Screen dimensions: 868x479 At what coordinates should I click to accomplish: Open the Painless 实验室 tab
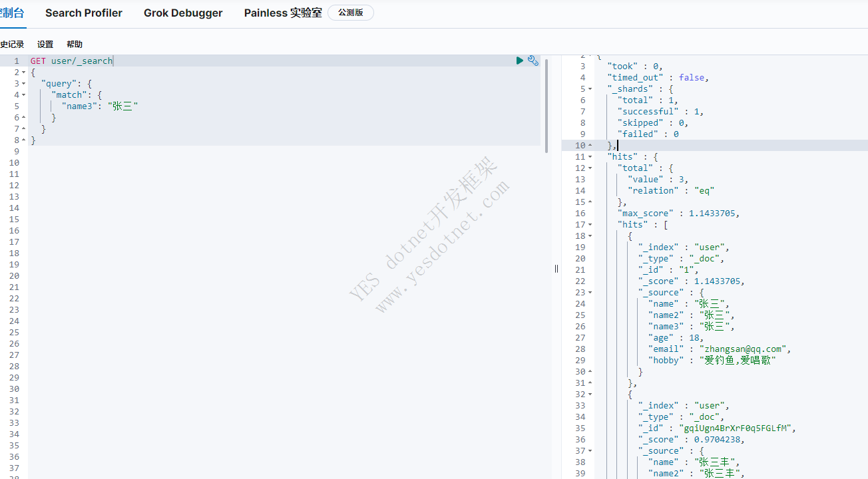(x=283, y=13)
